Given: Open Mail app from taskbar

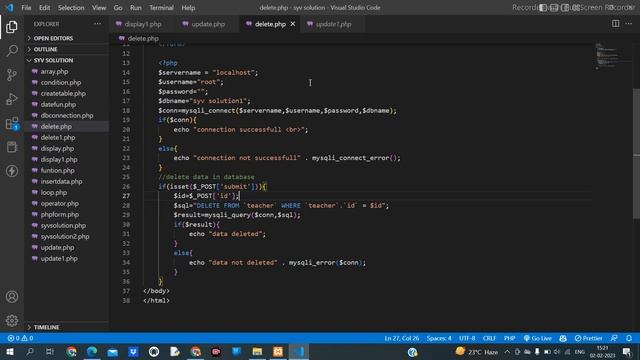Looking at the screenshot, I should click(113, 351).
